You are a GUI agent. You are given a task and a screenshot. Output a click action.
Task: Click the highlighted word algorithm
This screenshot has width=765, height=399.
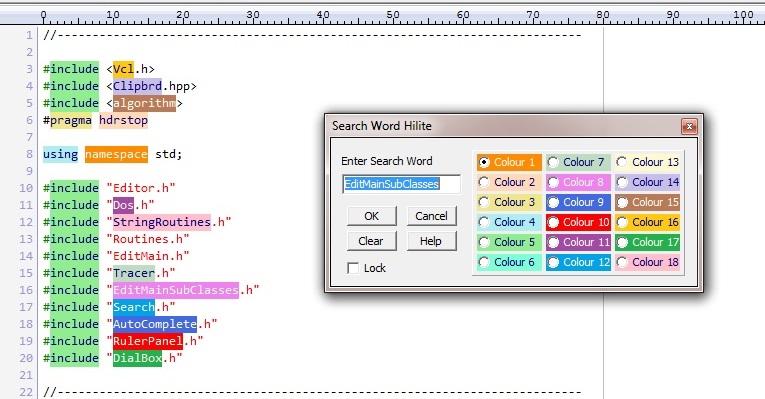tap(144, 103)
